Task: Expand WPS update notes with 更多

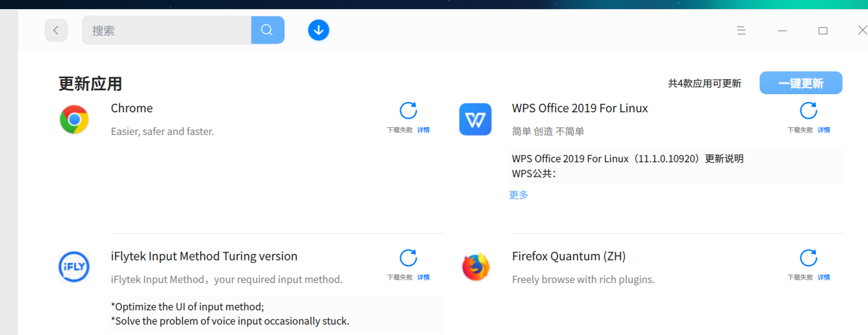Action: coord(518,195)
